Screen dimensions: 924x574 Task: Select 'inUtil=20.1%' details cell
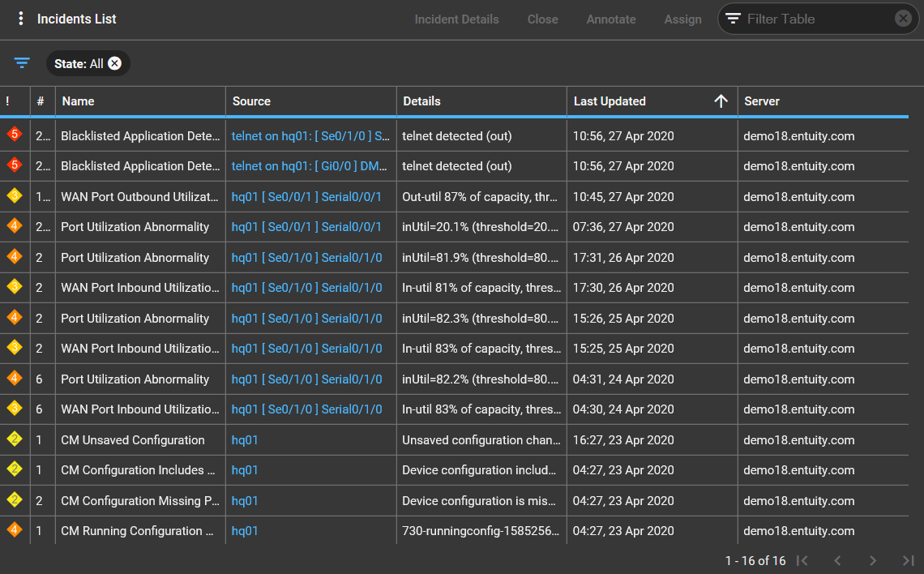tap(481, 227)
